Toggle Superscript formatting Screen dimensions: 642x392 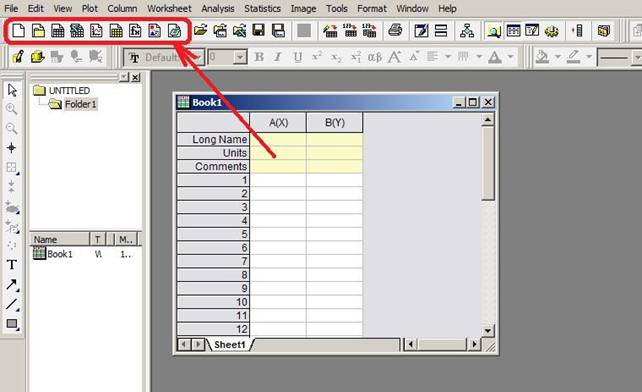317,57
